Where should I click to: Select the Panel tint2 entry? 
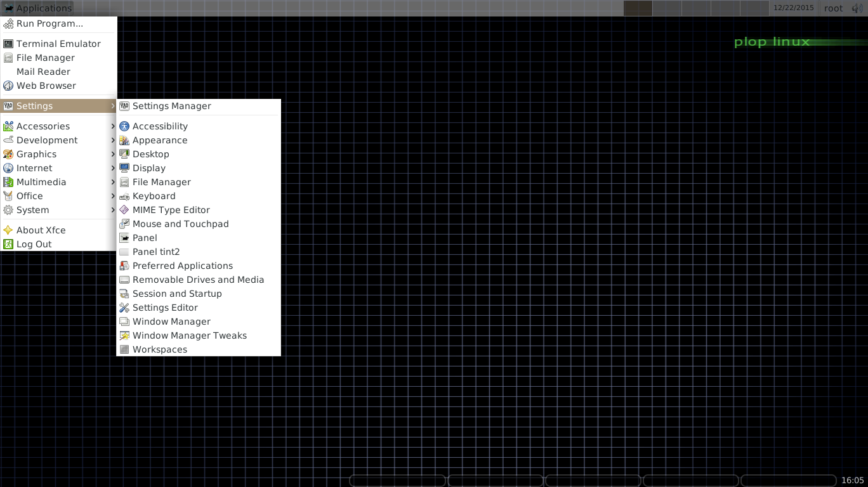(x=199, y=252)
